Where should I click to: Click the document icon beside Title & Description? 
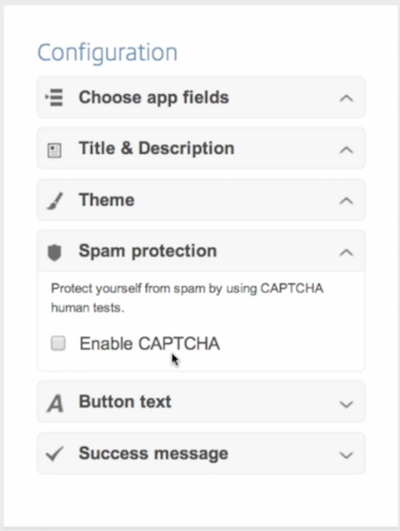click(x=54, y=150)
